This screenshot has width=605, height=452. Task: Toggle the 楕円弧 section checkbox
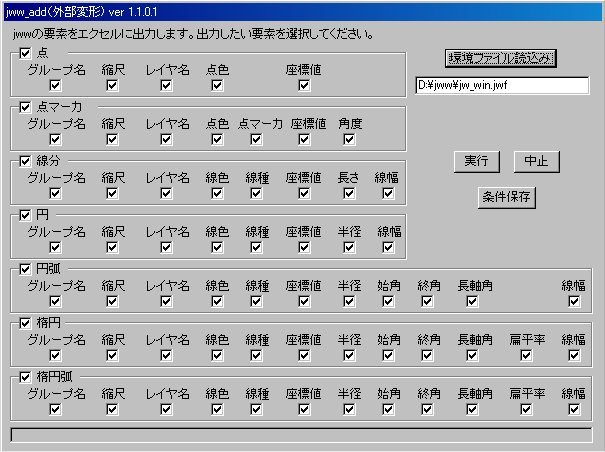tap(27, 377)
